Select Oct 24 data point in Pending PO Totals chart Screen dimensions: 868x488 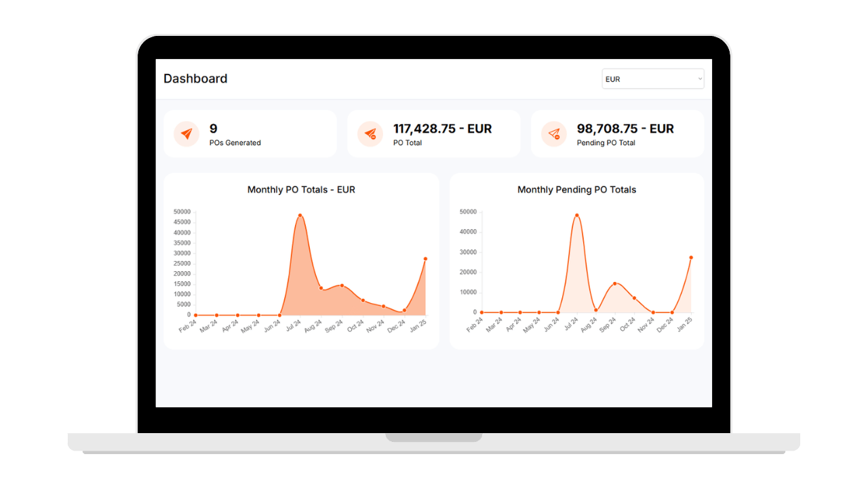click(x=634, y=298)
